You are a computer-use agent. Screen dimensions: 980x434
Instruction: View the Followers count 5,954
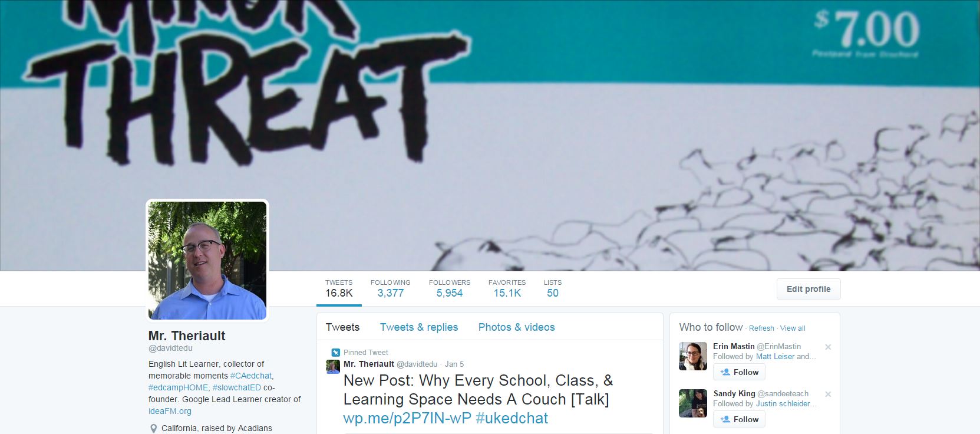point(450,288)
